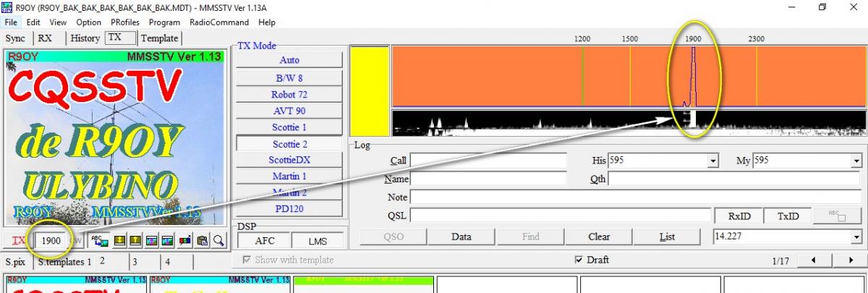Image resolution: width=868 pixels, height=293 pixels.
Task: Open the My RSV dropdown
Action: pos(856,161)
